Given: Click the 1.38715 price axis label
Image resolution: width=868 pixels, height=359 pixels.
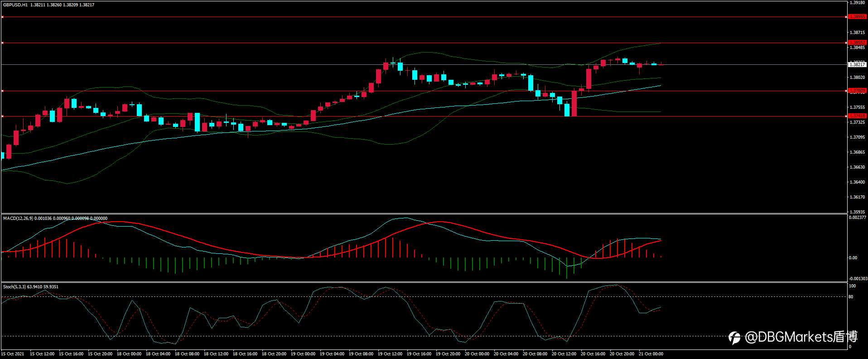Looking at the screenshot, I should [857, 33].
